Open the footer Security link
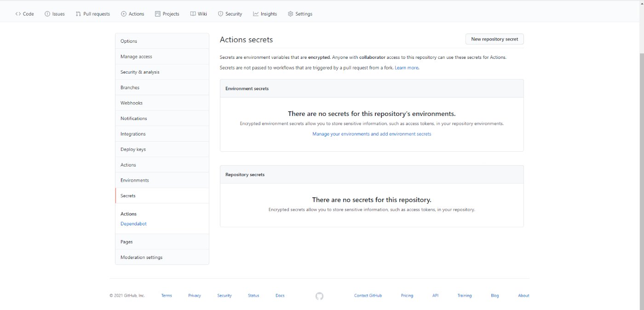644x310 pixels. 224,296
